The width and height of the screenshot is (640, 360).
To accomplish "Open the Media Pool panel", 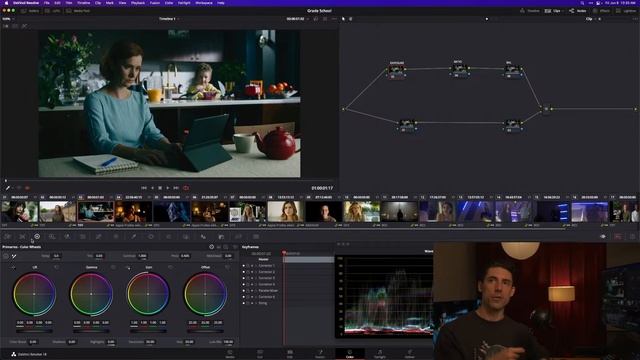I will pos(78,11).
